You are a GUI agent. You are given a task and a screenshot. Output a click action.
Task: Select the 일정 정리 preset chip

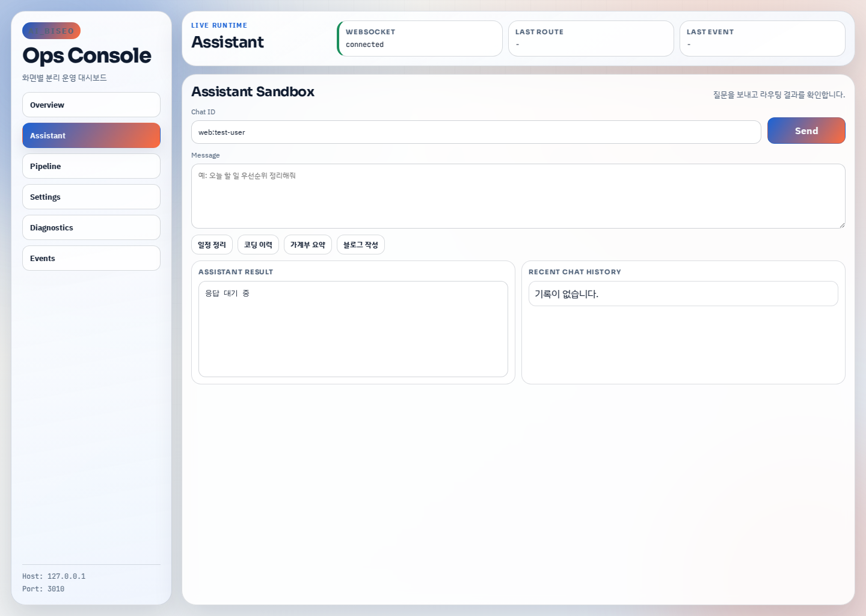click(212, 244)
